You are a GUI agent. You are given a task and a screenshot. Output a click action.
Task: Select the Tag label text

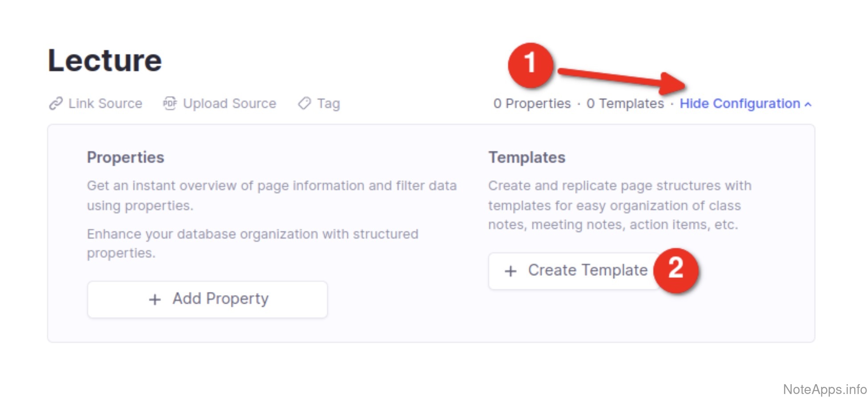(x=329, y=104)
